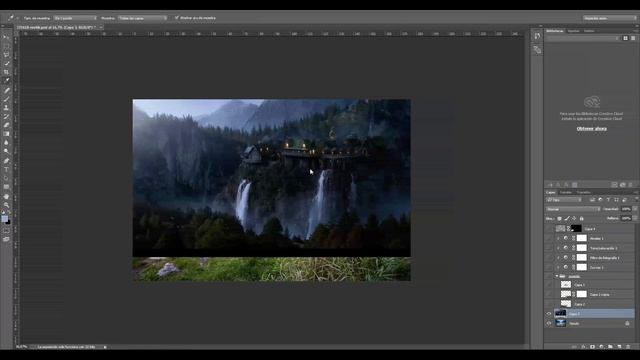This screenshot has width=640, height=360.
Task: Select the Zoom tool
Action: (6, 205)
